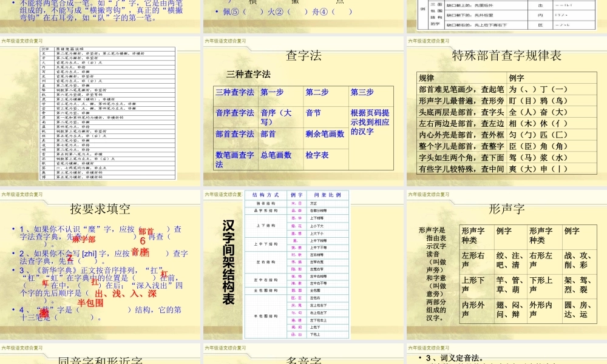Open the 同音字和形近字 slide at the bottom
Viewport: 607px width, 364px height.
pos(100,354)
